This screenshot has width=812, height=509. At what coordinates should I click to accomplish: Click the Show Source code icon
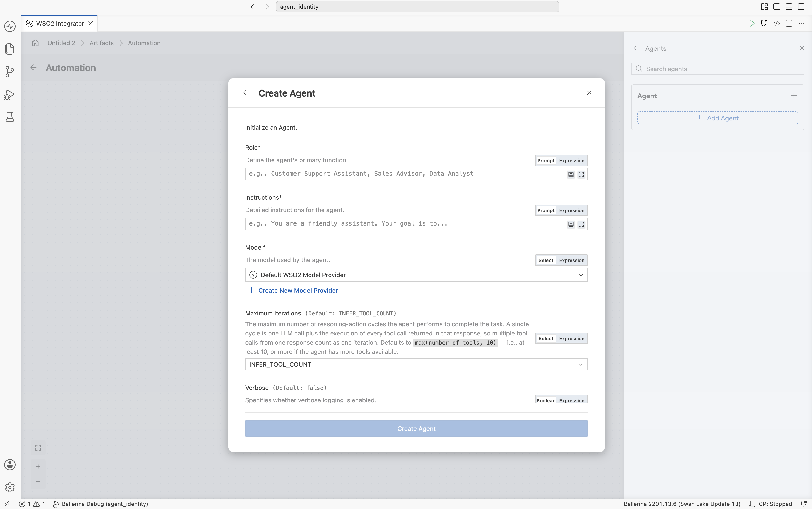[777, 23]
